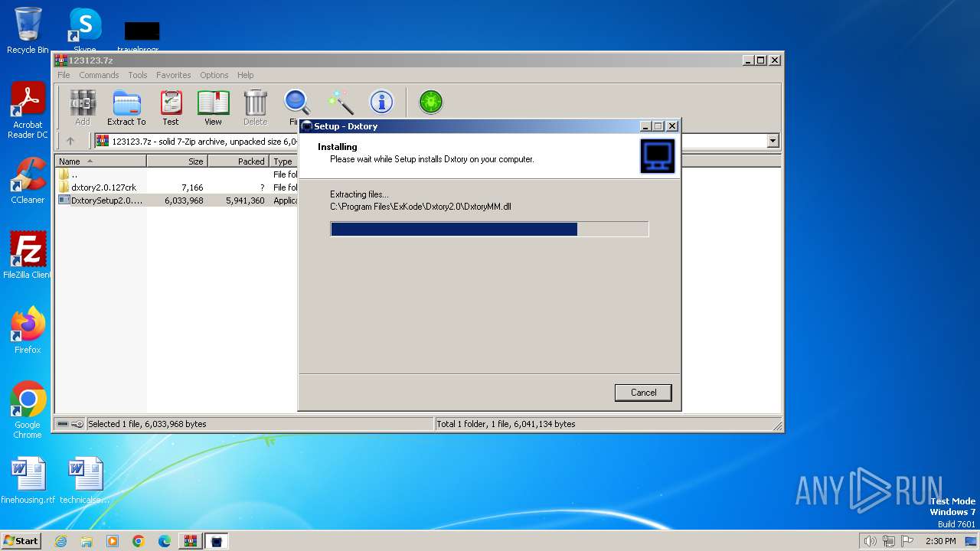
Task: Expand the archive path dropdown arrow
Action: click(x=773, y=141)
